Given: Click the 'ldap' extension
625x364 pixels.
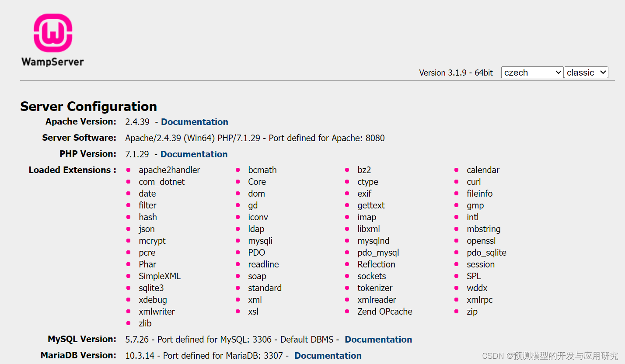Looking at the screenshot, I should [x=256, y=229].
